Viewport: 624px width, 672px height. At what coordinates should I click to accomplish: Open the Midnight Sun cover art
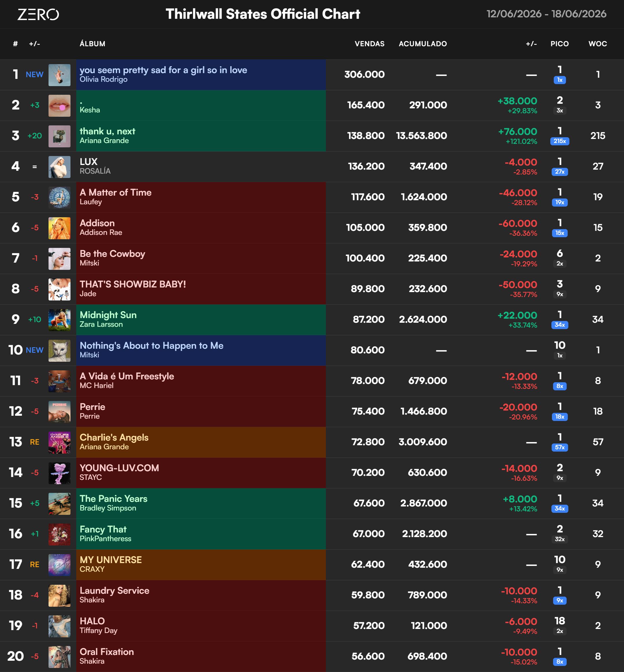(x=60, y=320)
